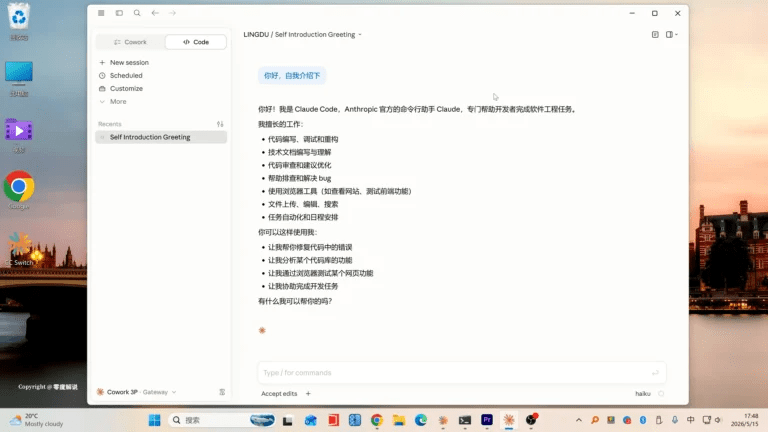Open Google Chrome desktop icon

[19, 191]
